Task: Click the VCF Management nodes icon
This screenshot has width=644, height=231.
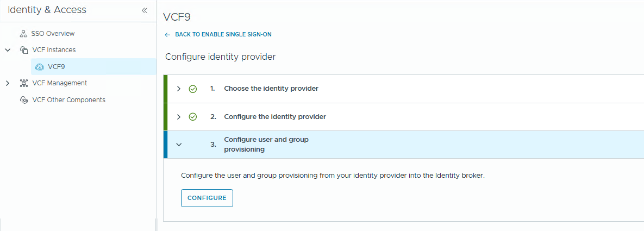Action: 23,83
